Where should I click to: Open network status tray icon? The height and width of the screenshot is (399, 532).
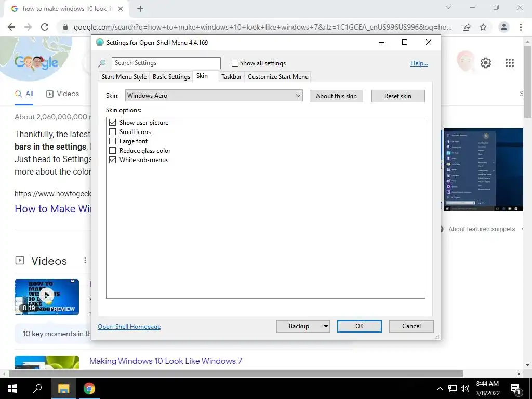453,389
